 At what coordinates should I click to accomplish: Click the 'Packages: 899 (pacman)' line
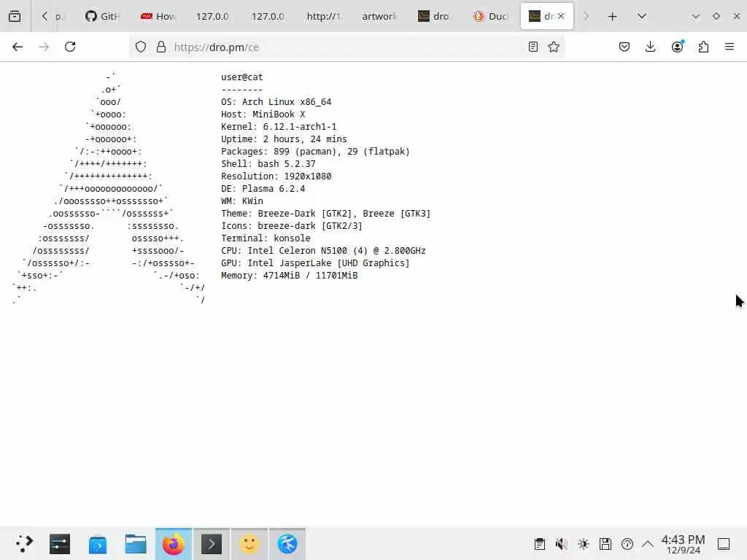click(x=315, y=152)
